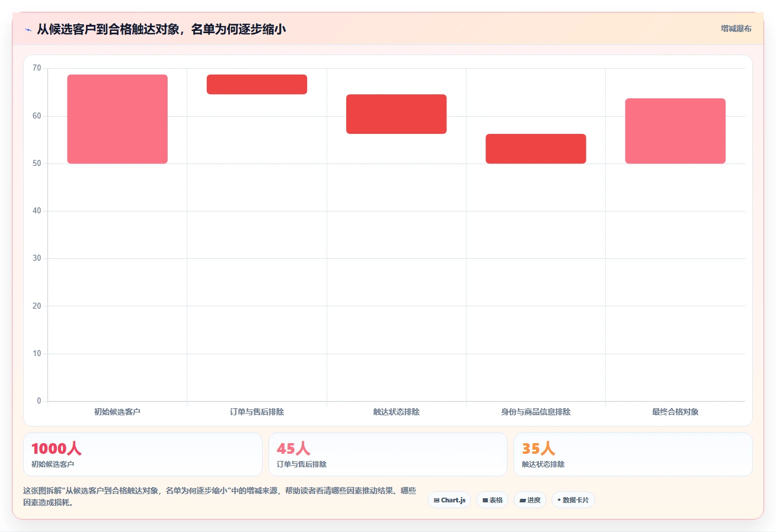The image size is (776, 532).
Task: Click the 增减瀑布 label in header
Action: pos(736,28)
